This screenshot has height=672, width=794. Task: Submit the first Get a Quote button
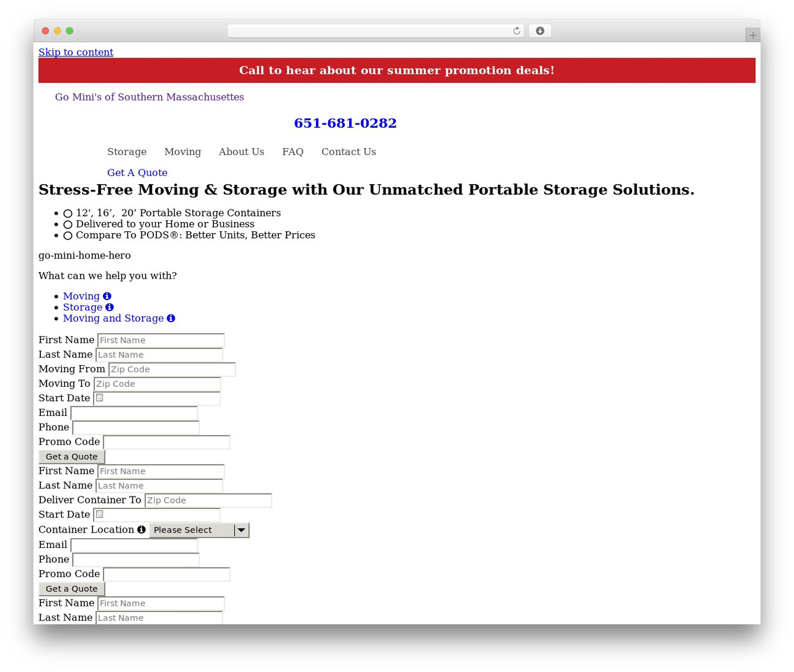point(72,457)
